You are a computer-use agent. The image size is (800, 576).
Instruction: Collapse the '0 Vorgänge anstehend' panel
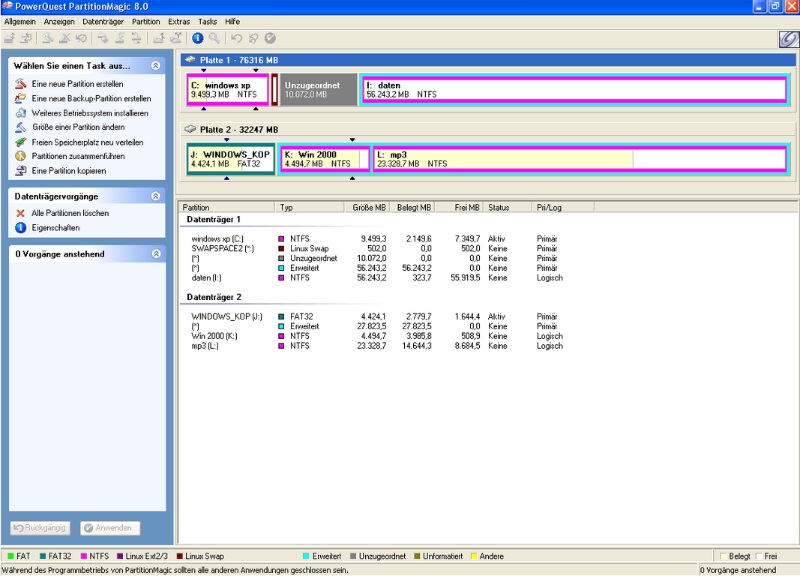click(x=156, y=254)
